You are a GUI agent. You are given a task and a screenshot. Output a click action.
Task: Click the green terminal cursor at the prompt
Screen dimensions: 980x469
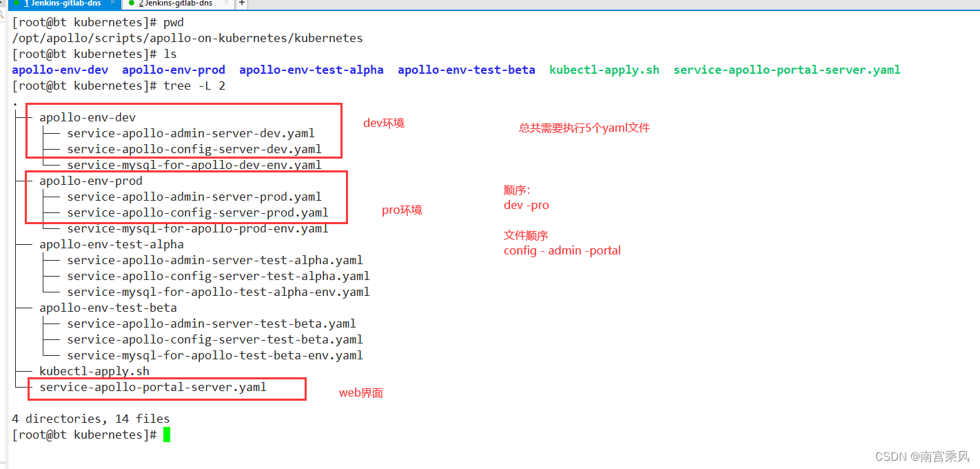pyautogui.click(x=167, y=435)
